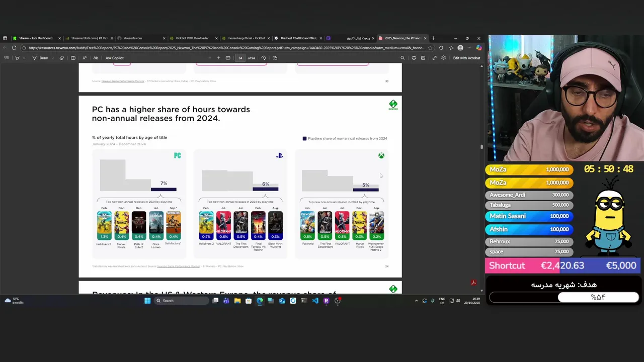Click the Black Myth Wukong cover
This screenshot has height=362, width=644.
click(x=275, y=225)
